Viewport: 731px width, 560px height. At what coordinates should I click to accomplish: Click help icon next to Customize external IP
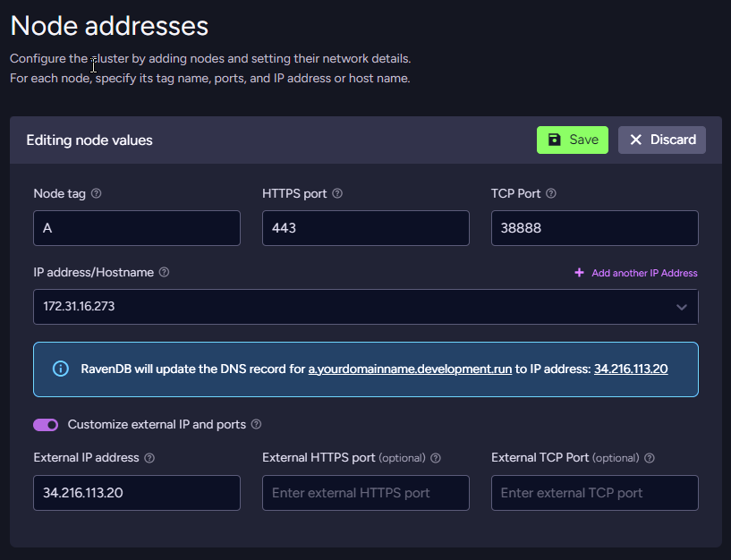pos(257,424)
